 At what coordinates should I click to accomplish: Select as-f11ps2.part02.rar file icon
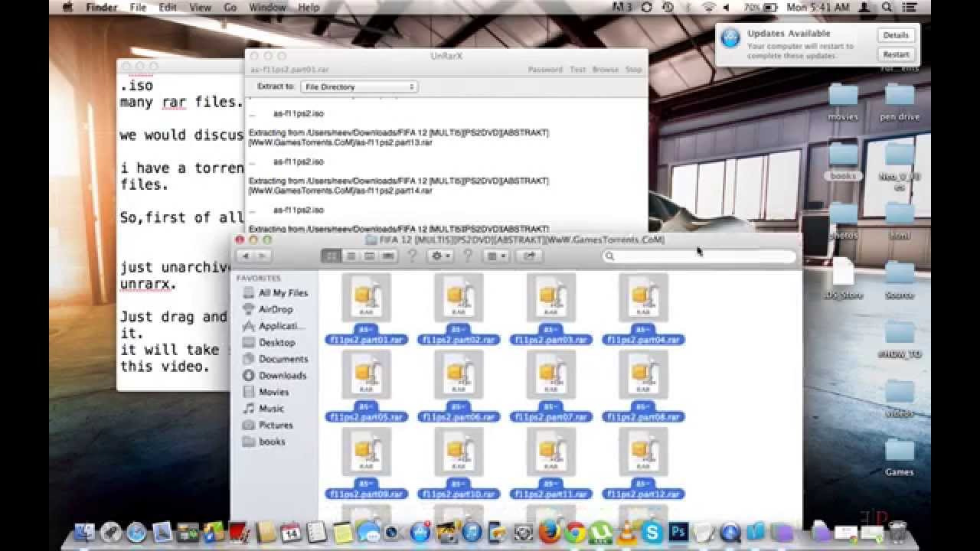tap(459, 298)
